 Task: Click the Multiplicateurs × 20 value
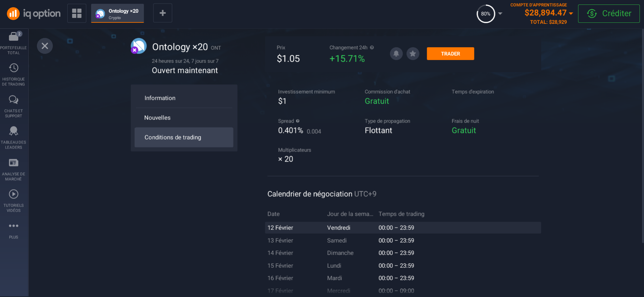point(286,159)
